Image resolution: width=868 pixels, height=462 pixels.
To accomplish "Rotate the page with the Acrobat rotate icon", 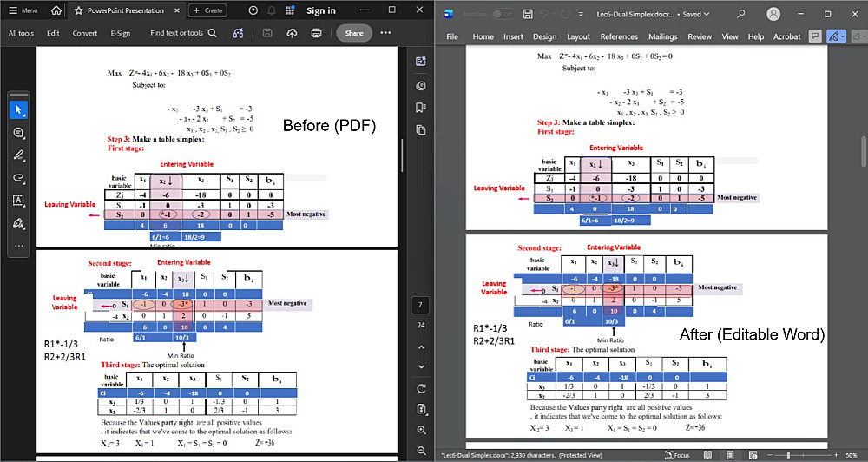I will click(421, 387).
